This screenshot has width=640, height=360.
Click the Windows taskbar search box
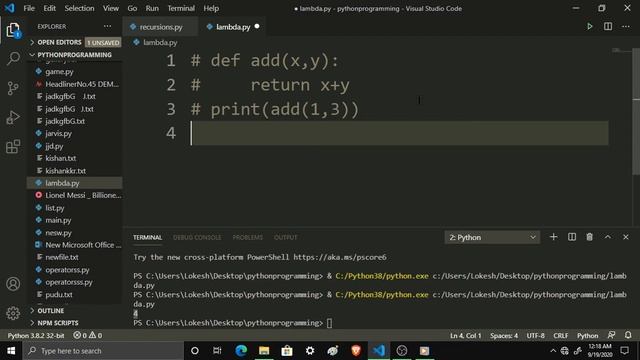tap(103, 351)
